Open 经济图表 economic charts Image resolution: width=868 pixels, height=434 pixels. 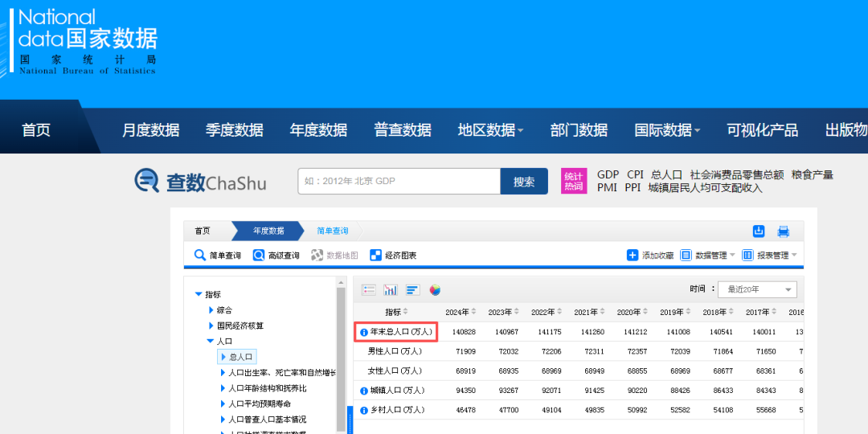393,256
